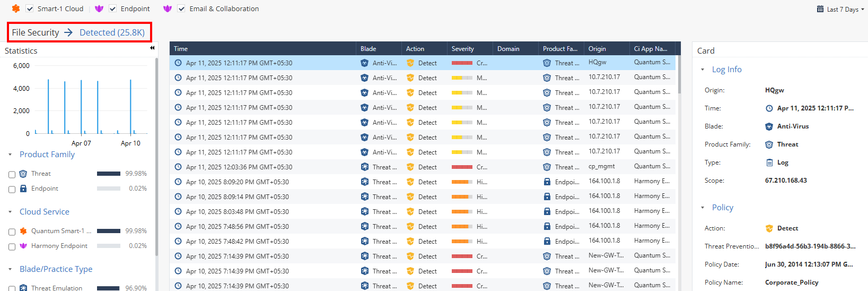Click the calendar icon next to Last 7 Days

point(820,9)
